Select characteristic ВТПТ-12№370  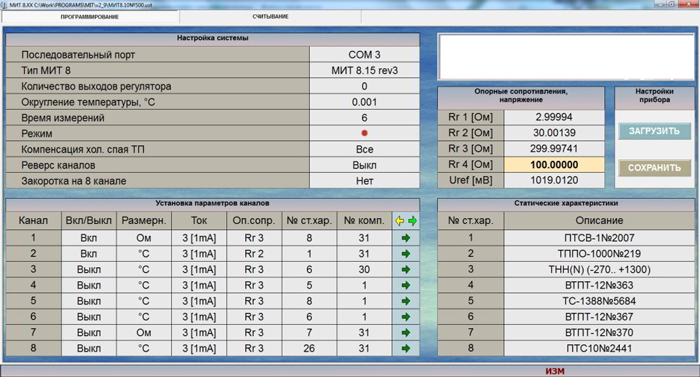(x=599, y=332)
